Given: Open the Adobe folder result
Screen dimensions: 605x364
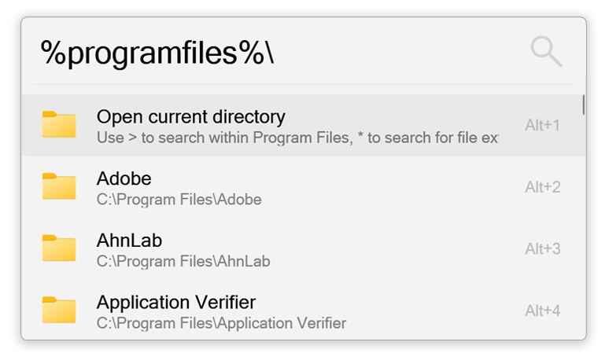Looking at the screenshot, I should tap(124, 178).
